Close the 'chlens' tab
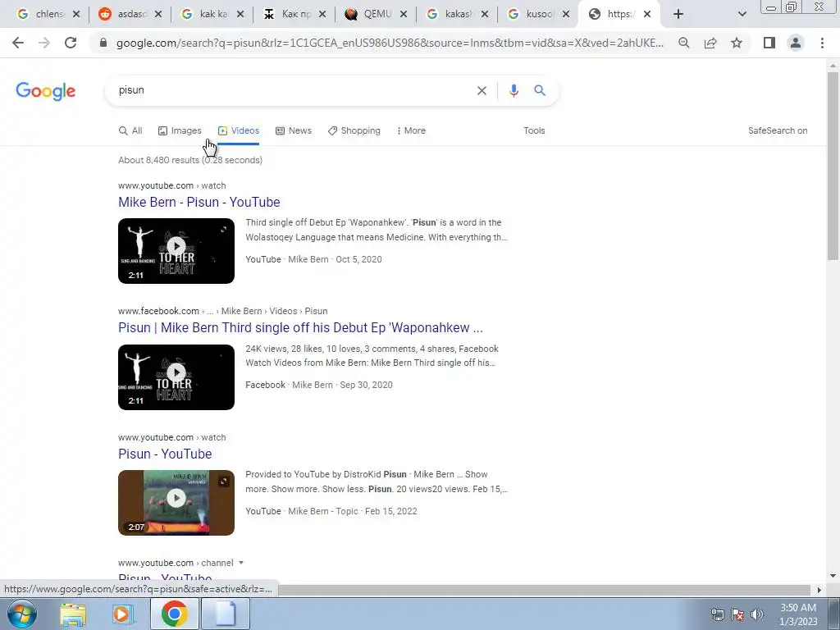840x630 pixels. tap(76, 15)
